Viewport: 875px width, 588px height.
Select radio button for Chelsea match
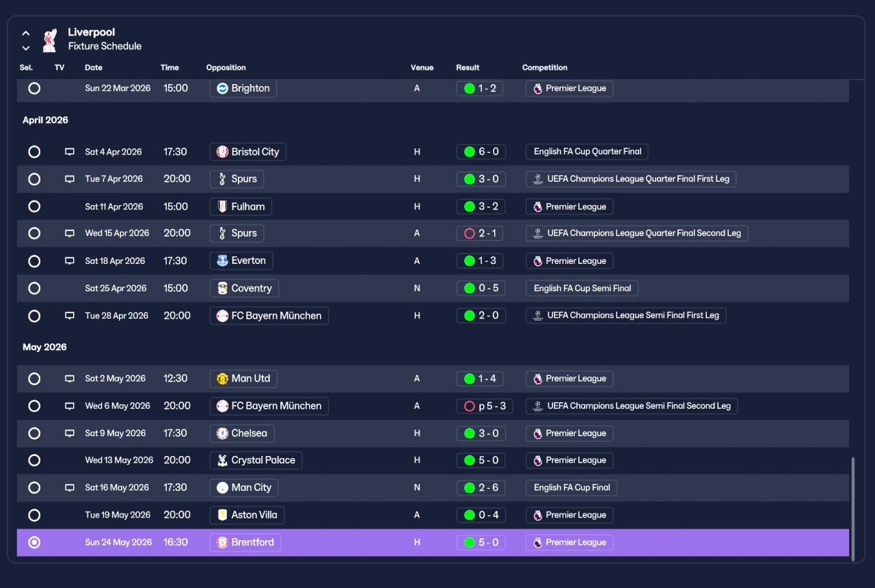[x=34, y=433]
